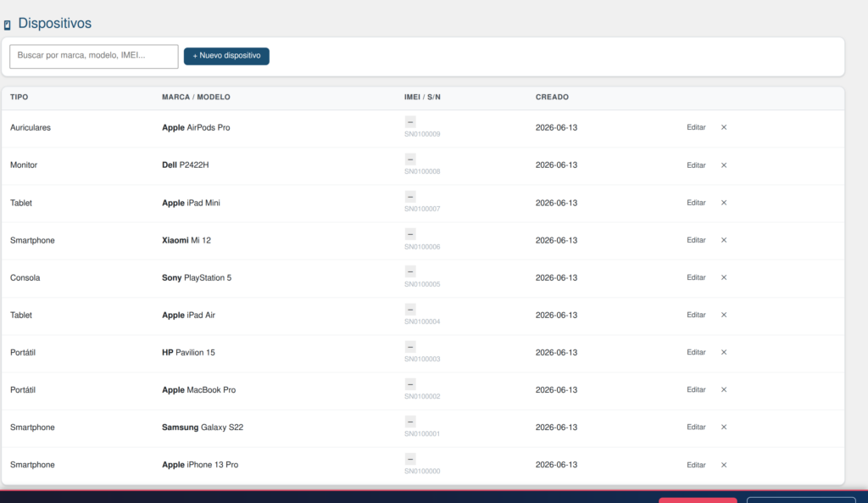Edit the Apple MacBook Pro entry
Image resolution: width=868 pixels, height=503 pixels.
click(x=696, y=389)
